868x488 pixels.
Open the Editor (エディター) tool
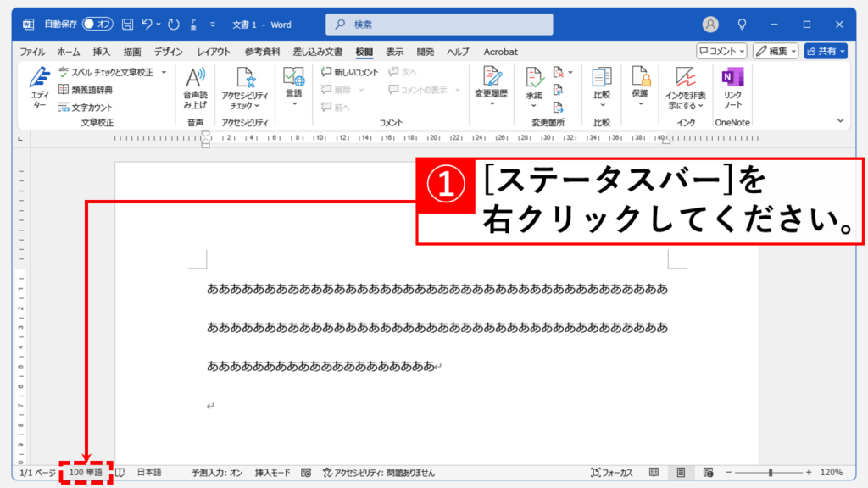click(40, 87)
